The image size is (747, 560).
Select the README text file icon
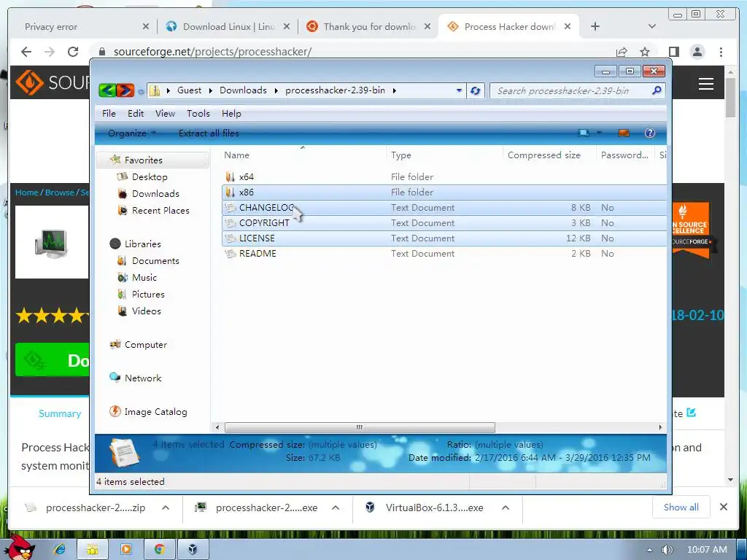click(x=230, y=253)
